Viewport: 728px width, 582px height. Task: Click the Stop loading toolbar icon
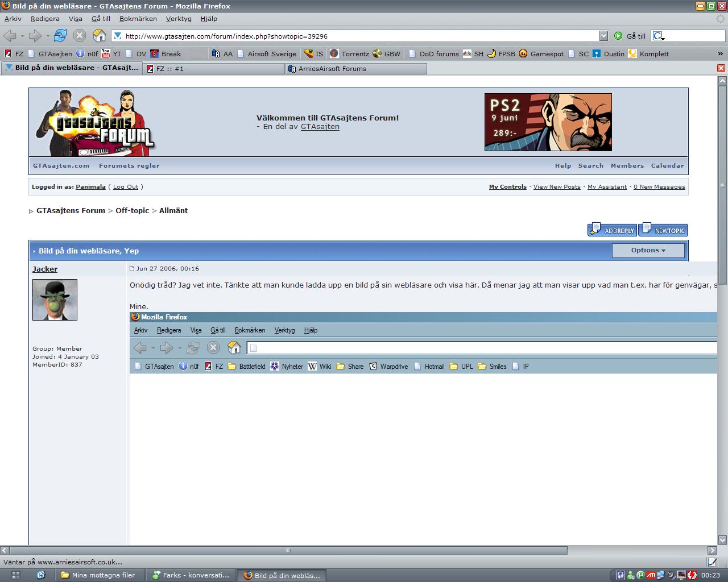tap(80, 36)
